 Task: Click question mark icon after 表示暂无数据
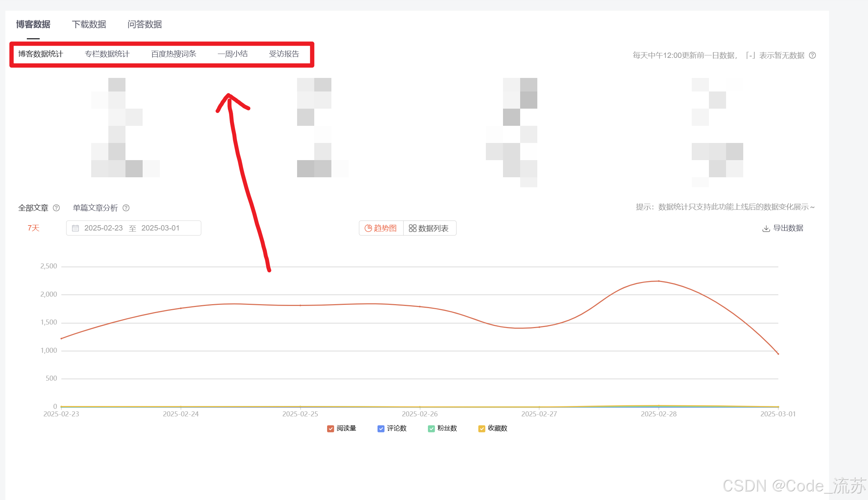(x=812, y=55)
